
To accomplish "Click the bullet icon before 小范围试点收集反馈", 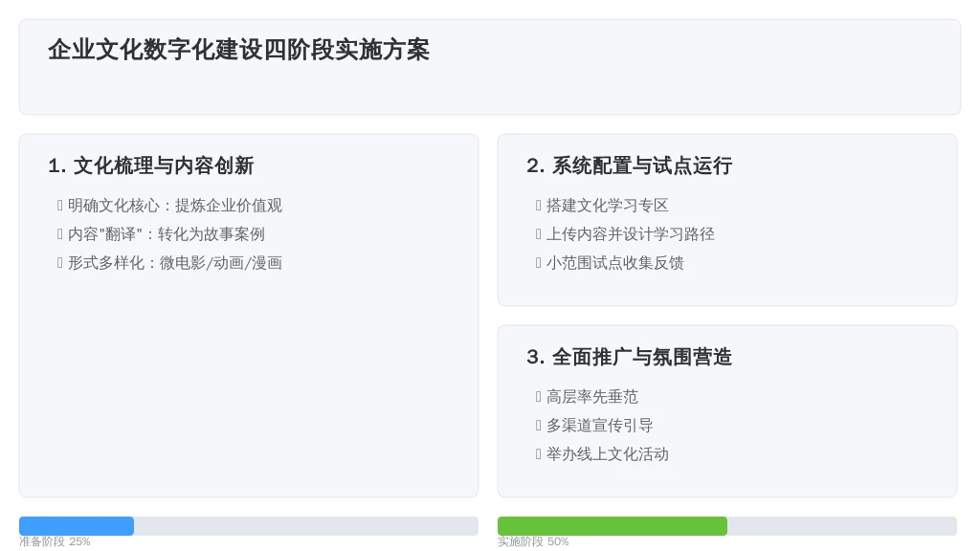I will pyautogui.click(x=539, y=263).
